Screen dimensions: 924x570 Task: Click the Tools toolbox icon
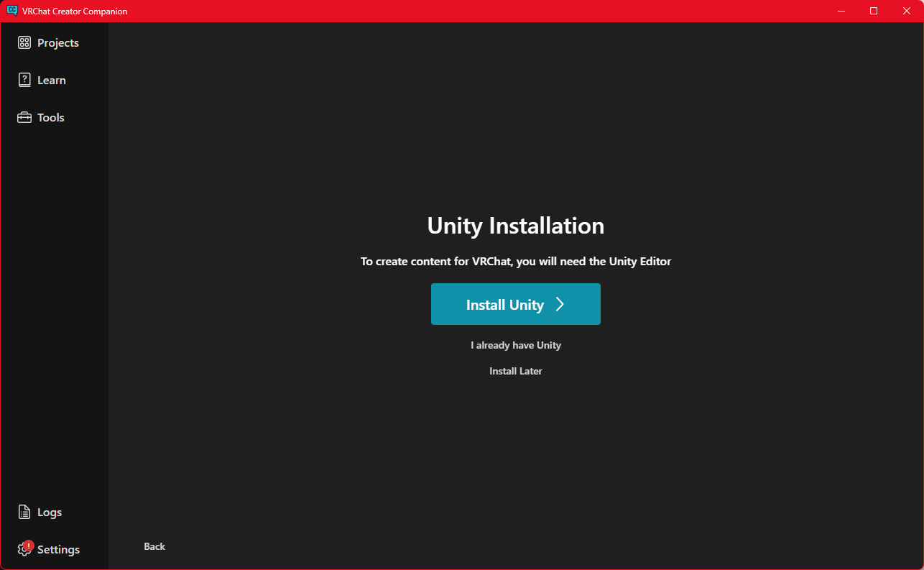pyautogui.click(x=24, y=117)
